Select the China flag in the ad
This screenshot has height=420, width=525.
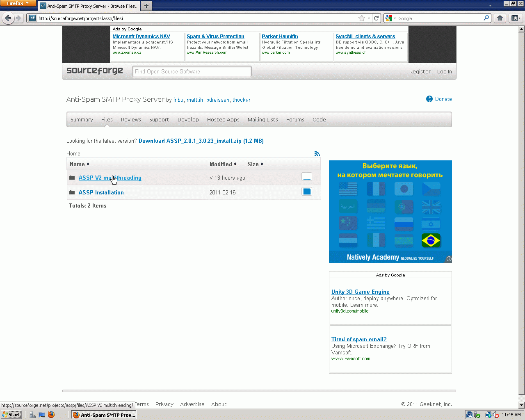coord(348,223)
